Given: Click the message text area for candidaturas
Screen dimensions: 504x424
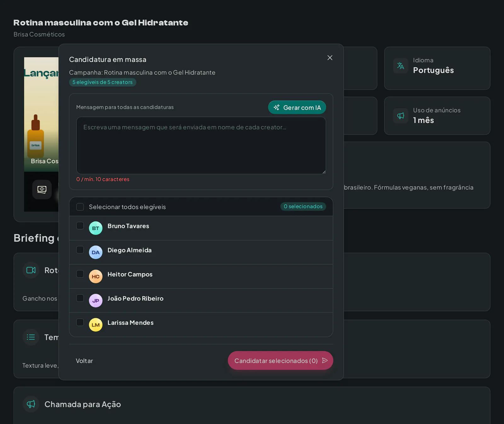Looking at the screenshot, I should click(x=201, y=145).
